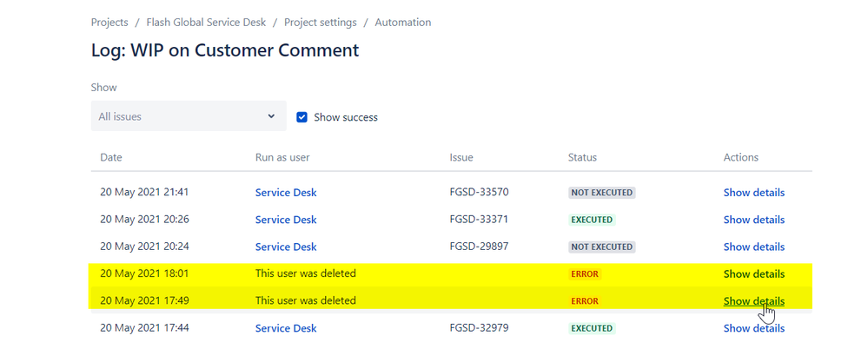868x349 pixels.
Task: Show details for 17:49 error row
Action: coord(753,301)
